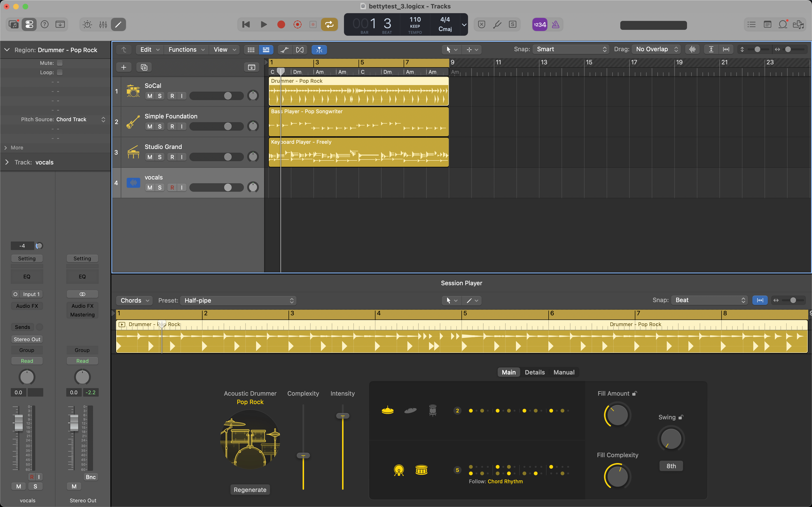Screen dimensions: 812x507
Task: Mute the SoCal track
Action: (149, 96)
